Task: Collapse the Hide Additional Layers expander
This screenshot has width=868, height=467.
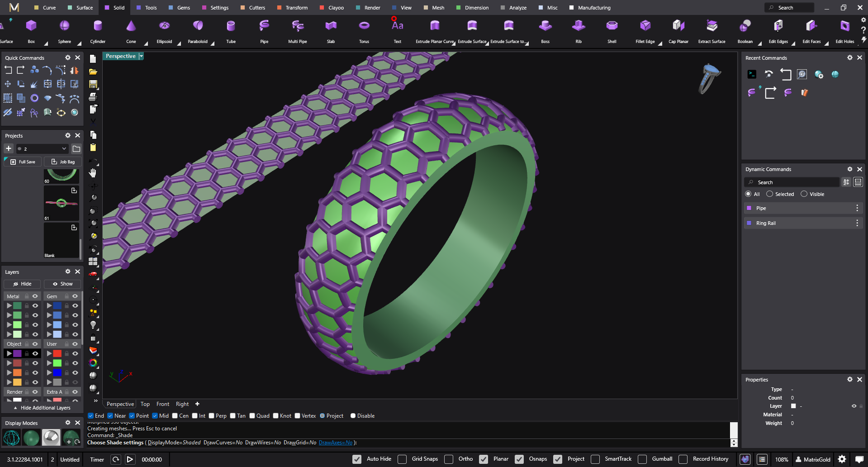Action: tap(42, 408)
